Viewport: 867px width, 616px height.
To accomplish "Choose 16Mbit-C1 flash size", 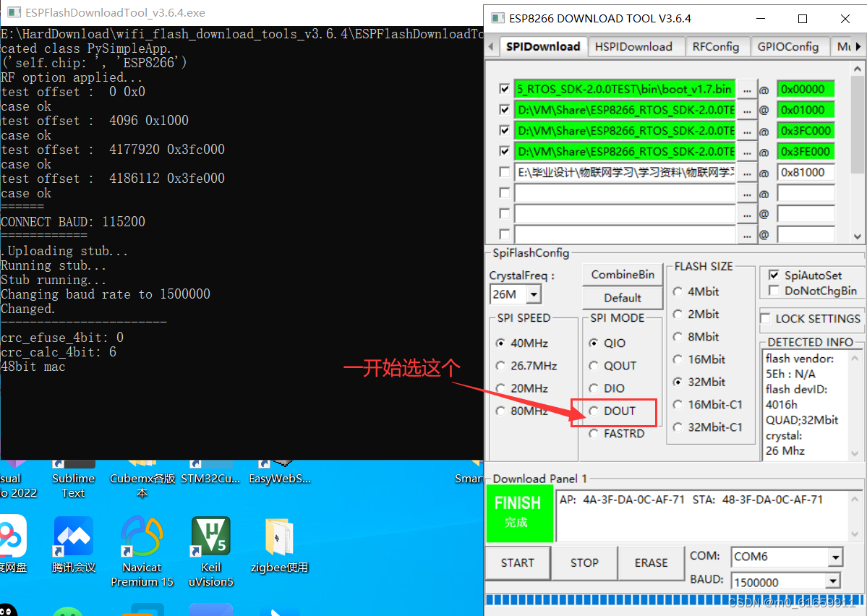I will tap(678, 405).
